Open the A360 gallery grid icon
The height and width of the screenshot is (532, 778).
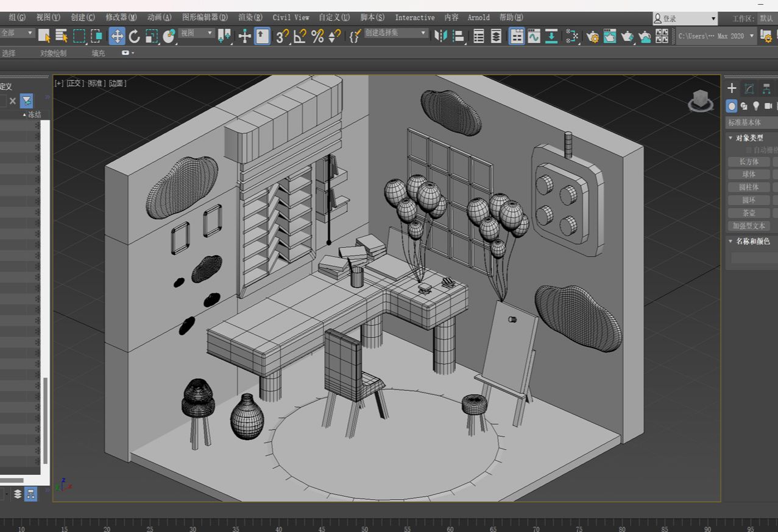coord(662,36)
